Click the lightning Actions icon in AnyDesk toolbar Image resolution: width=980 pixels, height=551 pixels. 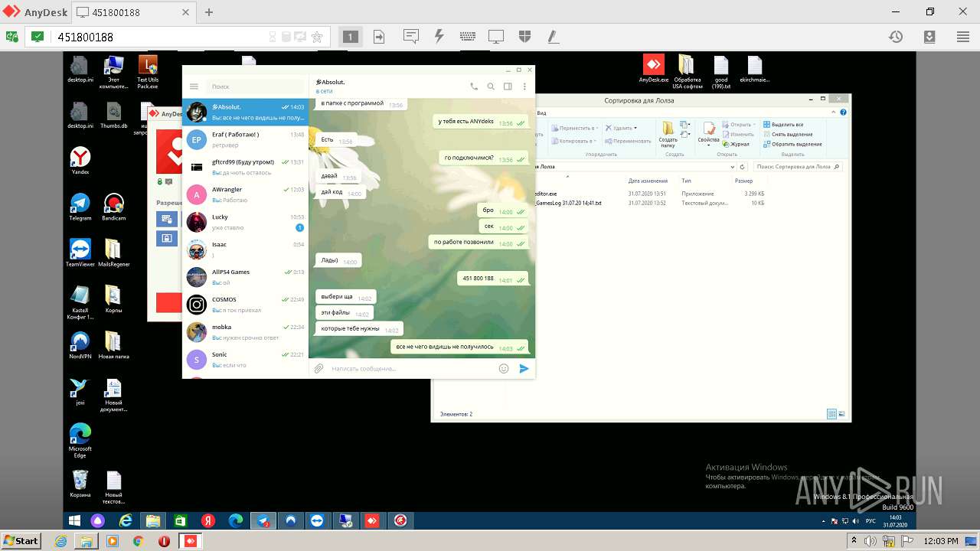pyautogui.click(x=439, y=37)
